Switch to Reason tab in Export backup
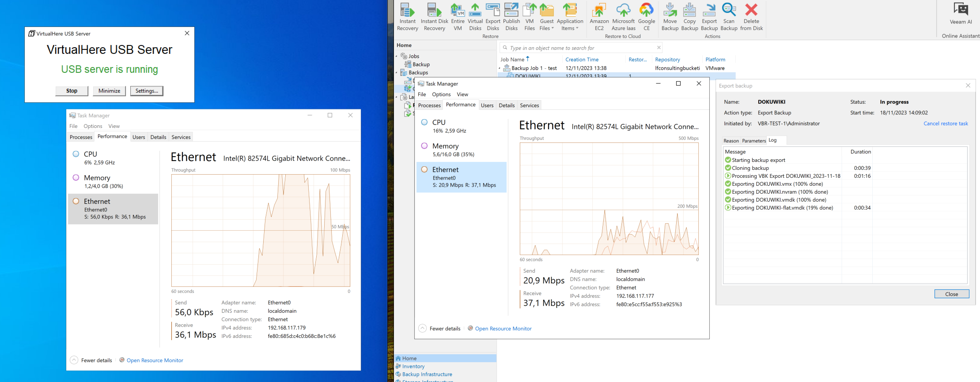The height and width of the screenshot is (382, 980). [x=731, y=141]
